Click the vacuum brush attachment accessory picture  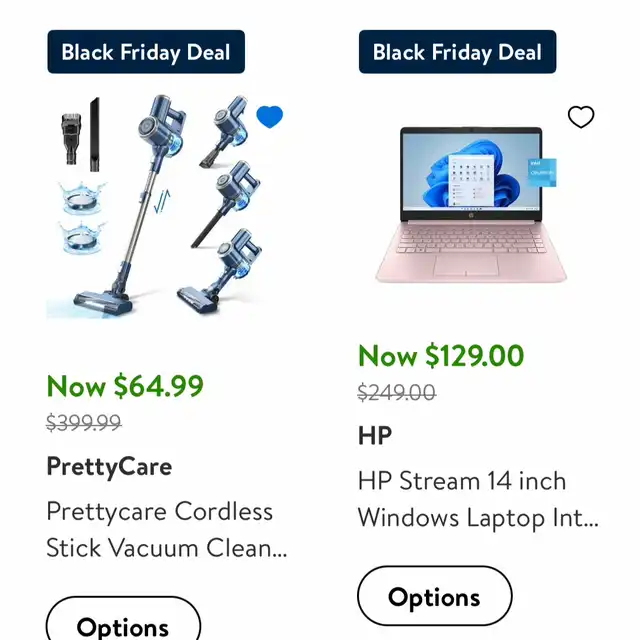[x=71, y=139]
